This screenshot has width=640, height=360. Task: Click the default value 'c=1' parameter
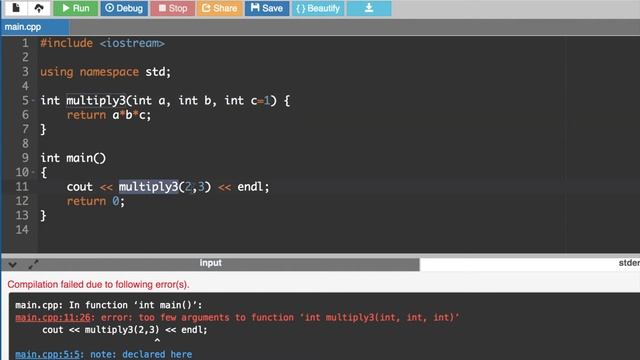tap(260, 100)
